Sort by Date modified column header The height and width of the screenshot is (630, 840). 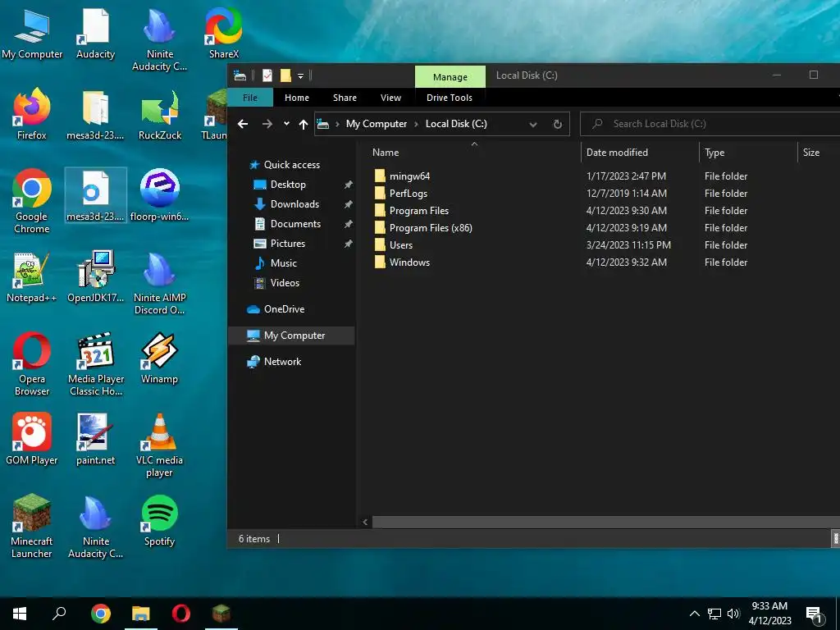coord(640,152)
